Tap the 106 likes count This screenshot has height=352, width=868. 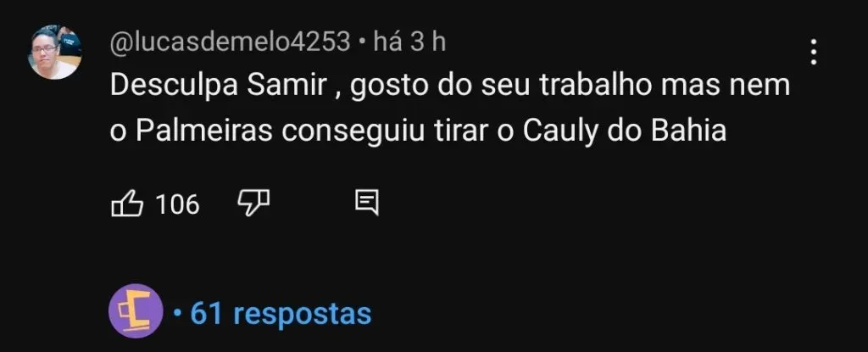pyautogui.click(x=177, y=204)
